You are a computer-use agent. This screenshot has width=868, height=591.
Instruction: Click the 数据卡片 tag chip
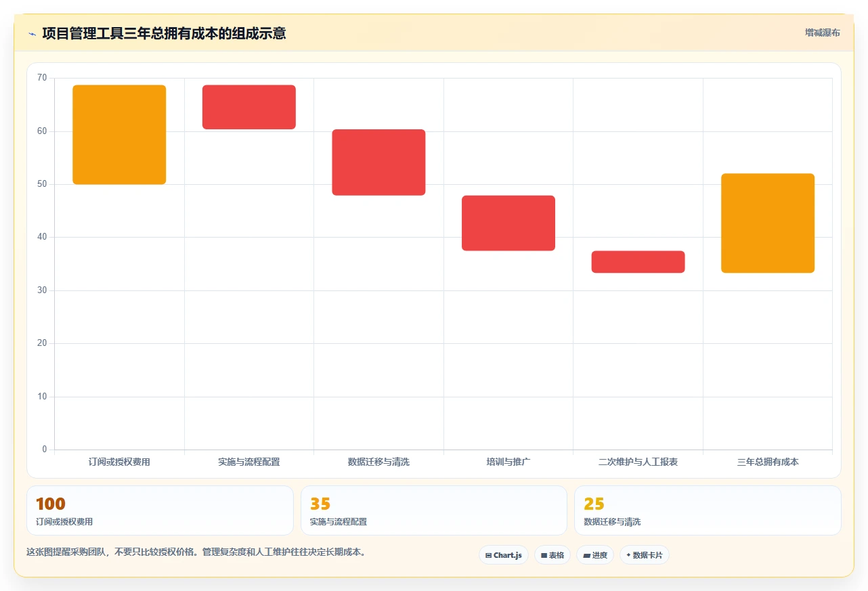[x=644, y=555]
